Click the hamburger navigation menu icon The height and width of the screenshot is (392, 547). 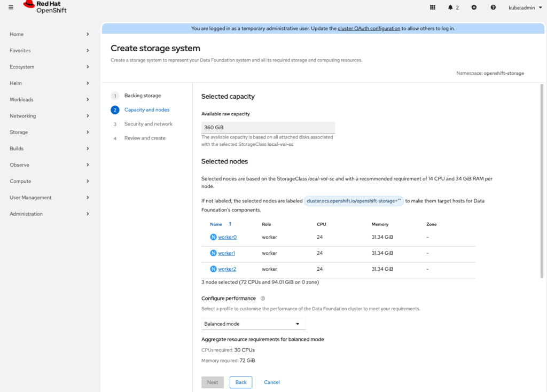11,7
